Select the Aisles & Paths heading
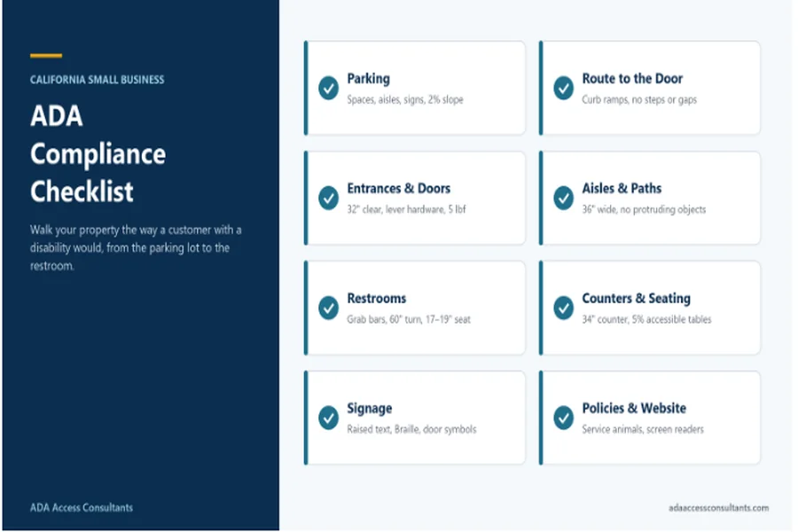 622,188
